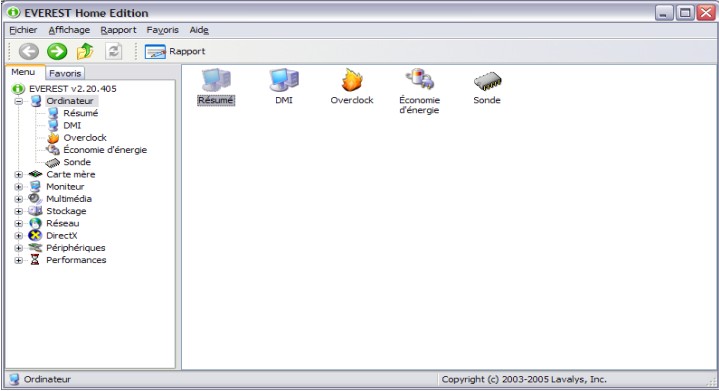Expand the Moniteur node
719x391 pixels.
click(18, 187)
